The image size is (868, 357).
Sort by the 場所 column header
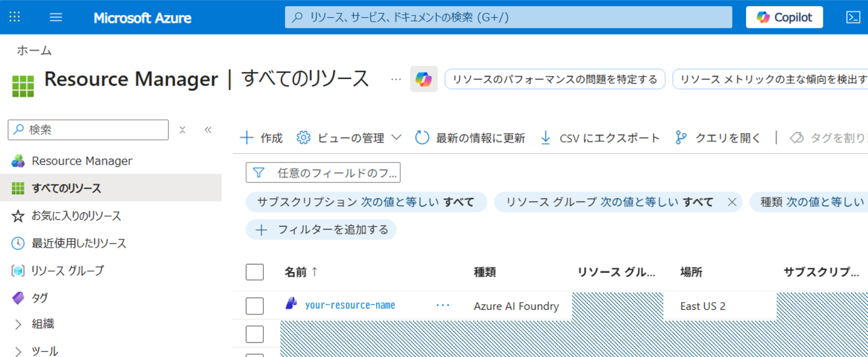click(691, 273)
